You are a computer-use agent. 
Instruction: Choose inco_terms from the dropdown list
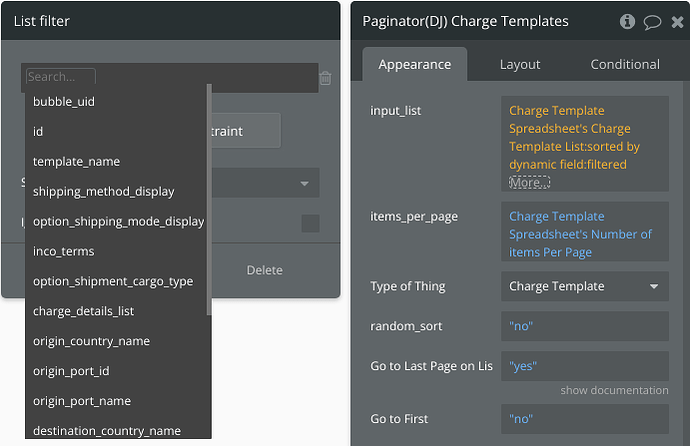coord(64,251)
